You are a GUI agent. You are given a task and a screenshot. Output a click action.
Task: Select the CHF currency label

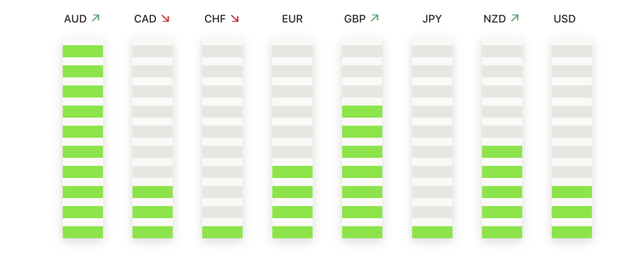(215, 19)
